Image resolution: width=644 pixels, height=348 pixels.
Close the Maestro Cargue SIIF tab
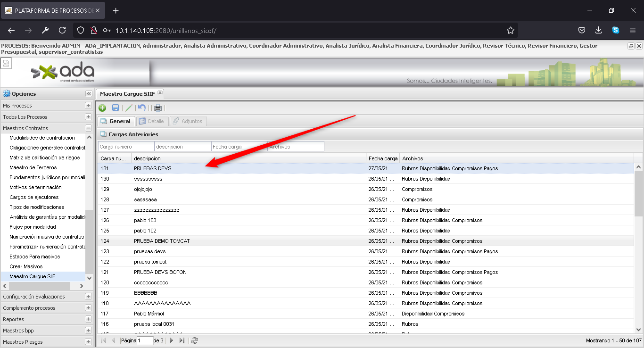pyautogui.click(x=160, y=93)
